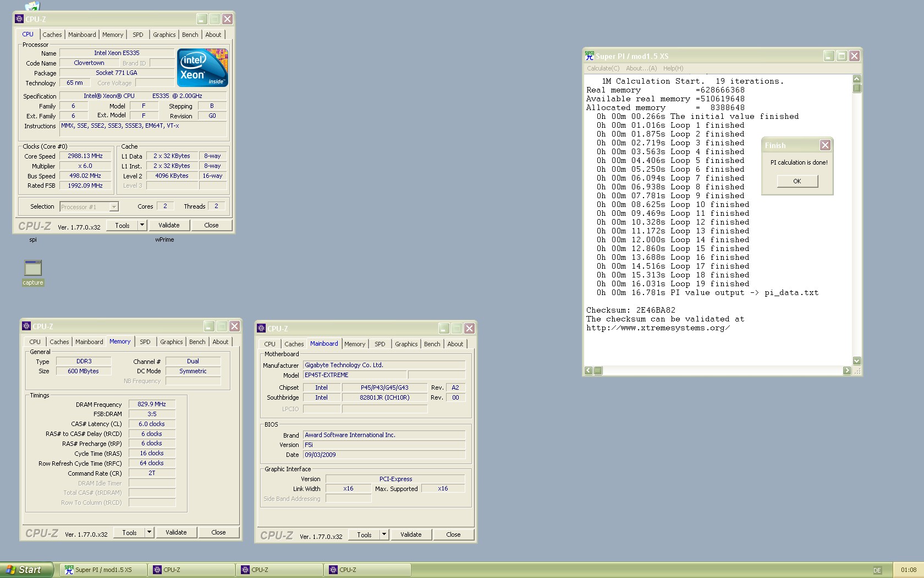
Task: Click the mainboard model field EP45T-EXTREME
Action: point(355,375)
